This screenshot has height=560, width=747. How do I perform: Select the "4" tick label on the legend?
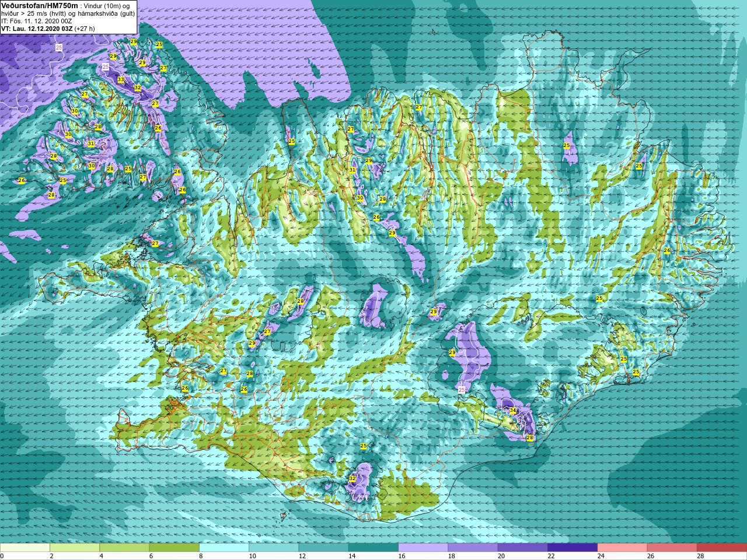pos(101,556)
